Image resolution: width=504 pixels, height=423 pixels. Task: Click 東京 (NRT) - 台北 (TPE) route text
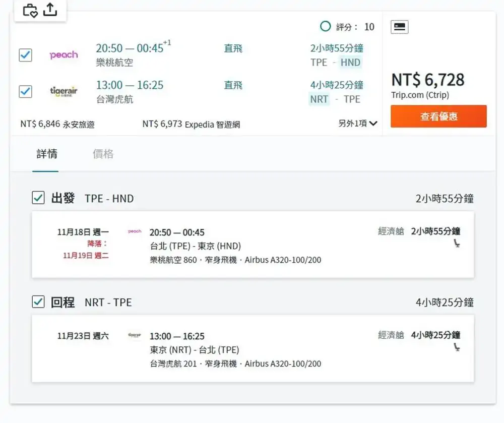195,350
